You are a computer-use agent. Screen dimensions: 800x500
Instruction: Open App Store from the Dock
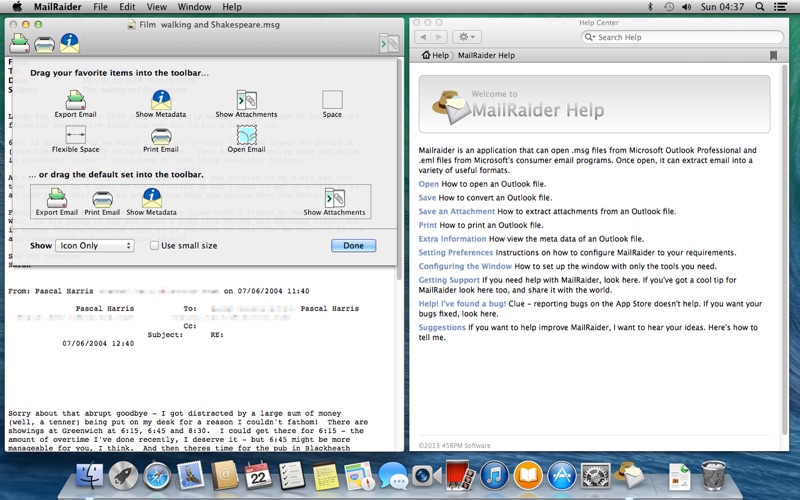[562, 475]
